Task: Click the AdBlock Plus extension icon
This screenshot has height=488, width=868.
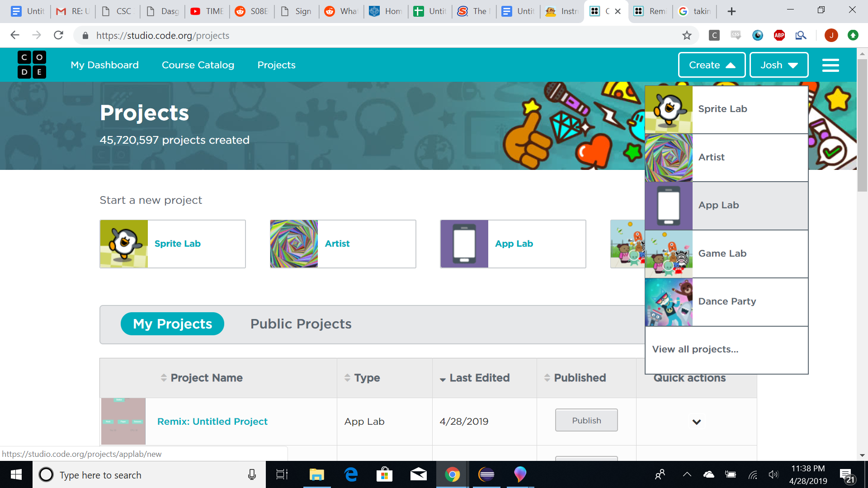Action: [x=779, y=35]
